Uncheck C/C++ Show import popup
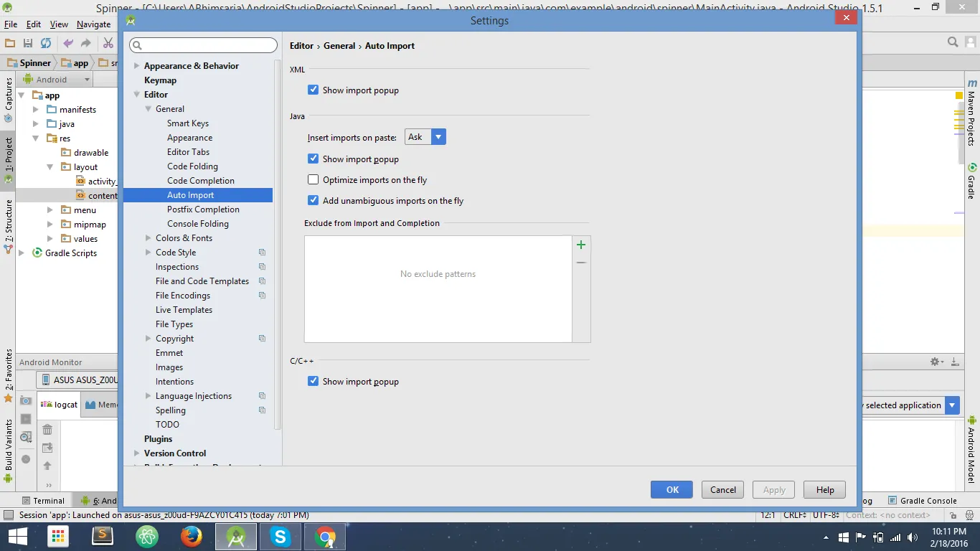This screenshot has width=980, height=551. (313, 382)
